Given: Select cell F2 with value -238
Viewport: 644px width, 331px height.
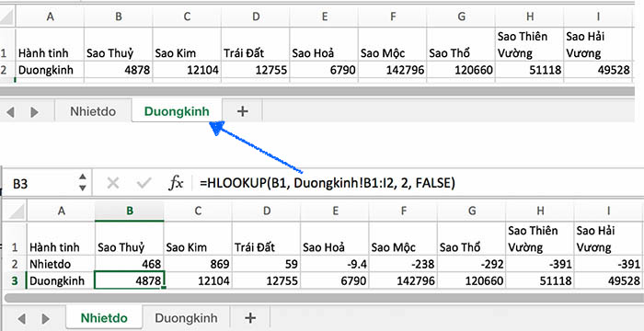Looking at the screenshot, I should (403, 264).
